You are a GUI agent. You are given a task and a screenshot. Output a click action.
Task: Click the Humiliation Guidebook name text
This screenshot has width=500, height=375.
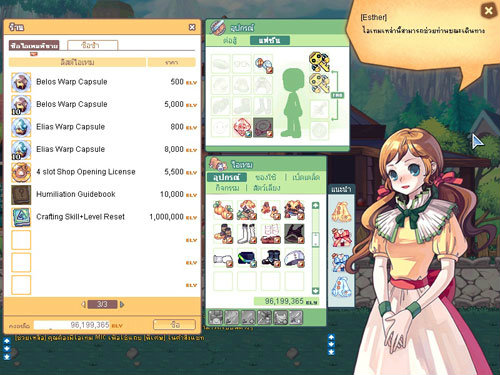(76, 194)
